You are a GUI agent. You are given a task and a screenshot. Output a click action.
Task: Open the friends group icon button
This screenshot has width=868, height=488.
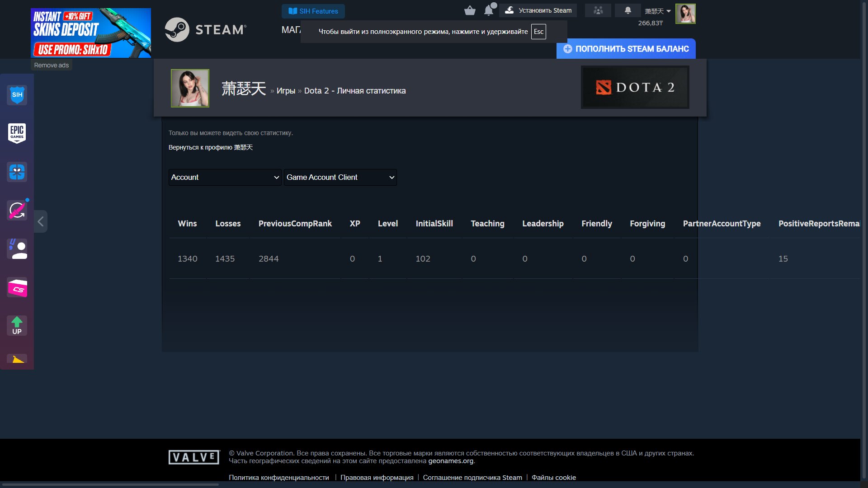[x=598, y=10]
